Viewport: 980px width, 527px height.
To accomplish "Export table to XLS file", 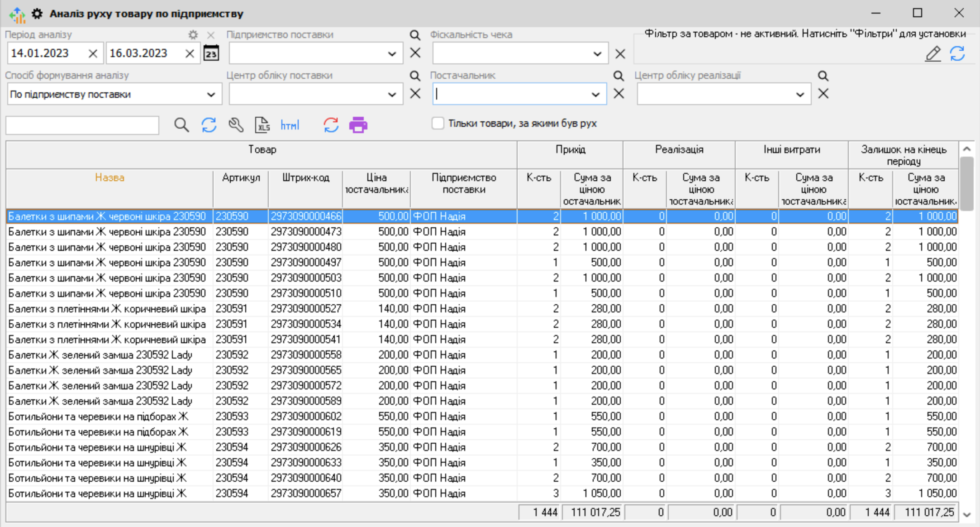I will pos(262,125).
